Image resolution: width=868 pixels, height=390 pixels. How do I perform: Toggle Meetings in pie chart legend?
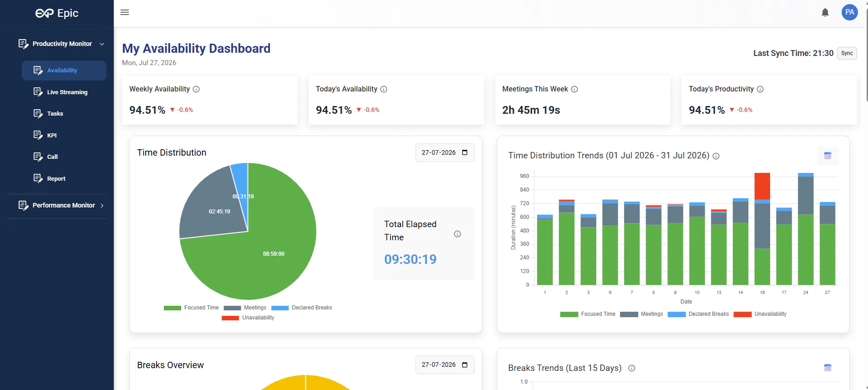coord(245,308)
